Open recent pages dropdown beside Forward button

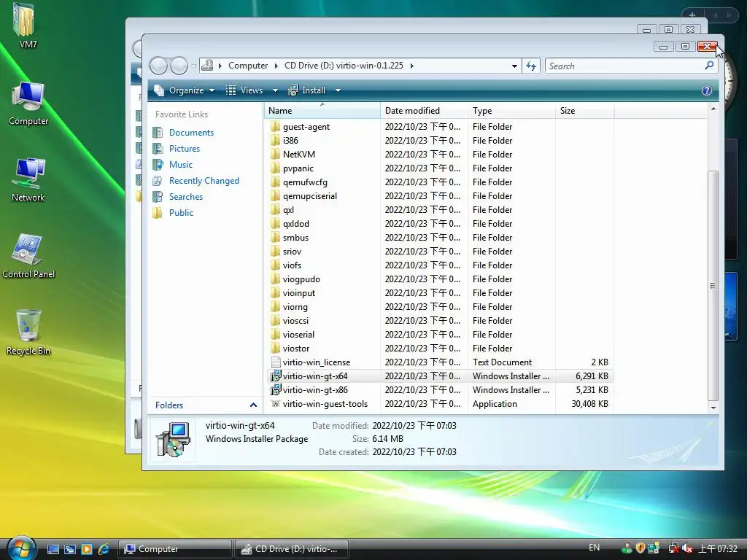(x=193, y=66)
